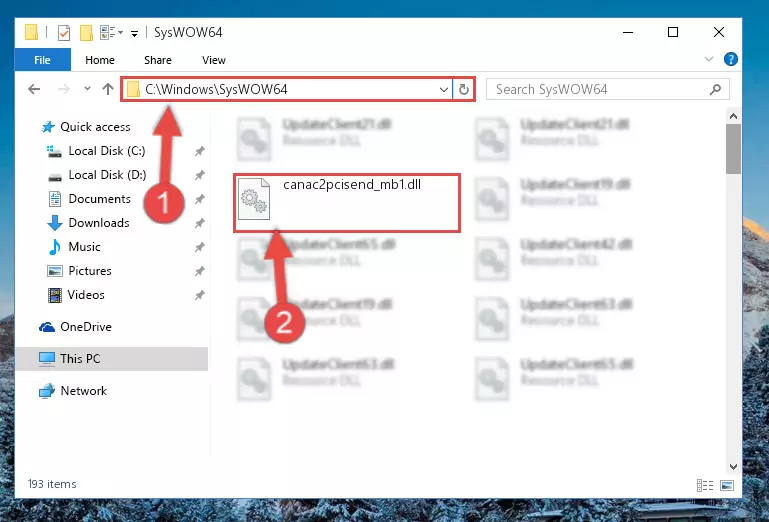Viewport: 769px width, 522px height.
Task: Open Documents in the navigation pane
Action: pos(100,199)
